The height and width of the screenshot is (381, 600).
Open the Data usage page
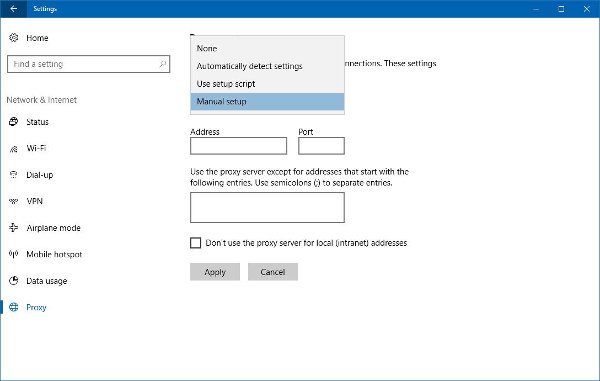tap(47, 281)
